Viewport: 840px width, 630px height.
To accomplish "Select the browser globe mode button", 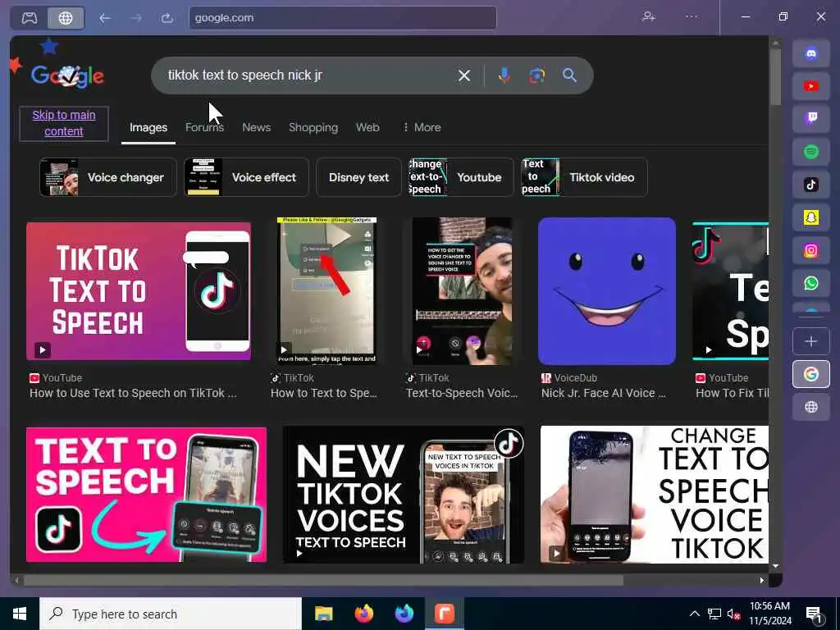I will (x=66, y=18).
